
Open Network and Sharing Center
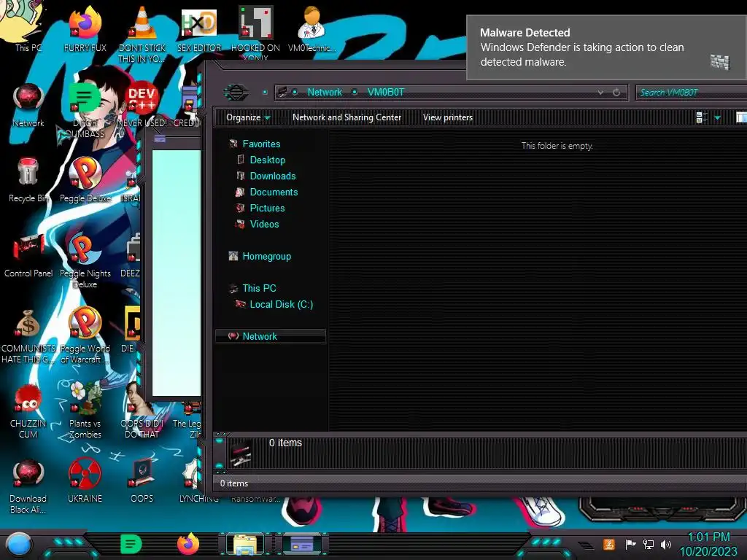347,117
